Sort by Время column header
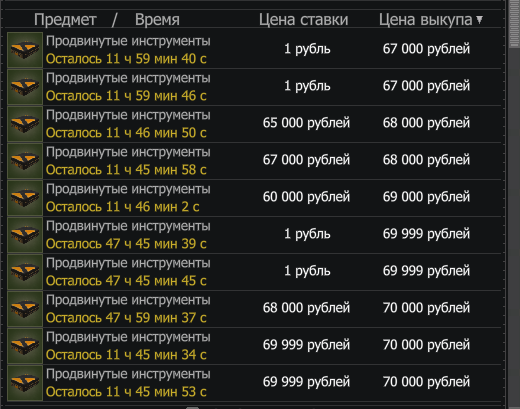520x409 pixels. tap(157, 20)
